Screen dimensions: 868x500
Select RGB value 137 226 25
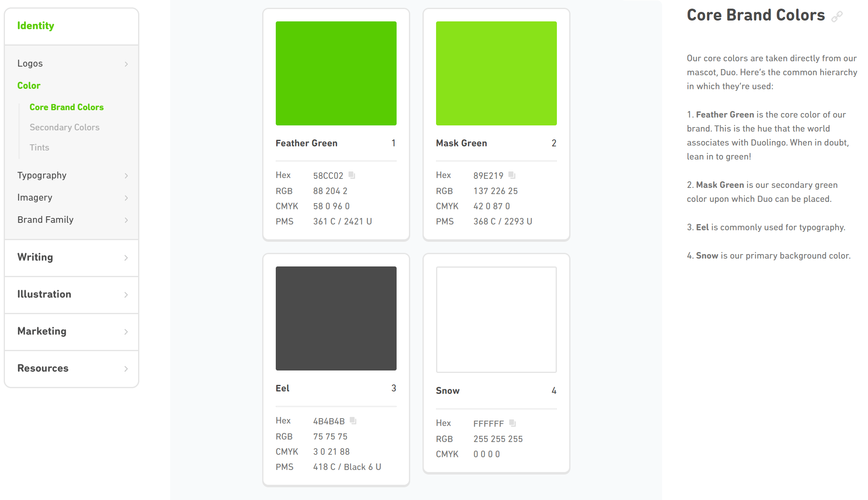pos(496,191)
